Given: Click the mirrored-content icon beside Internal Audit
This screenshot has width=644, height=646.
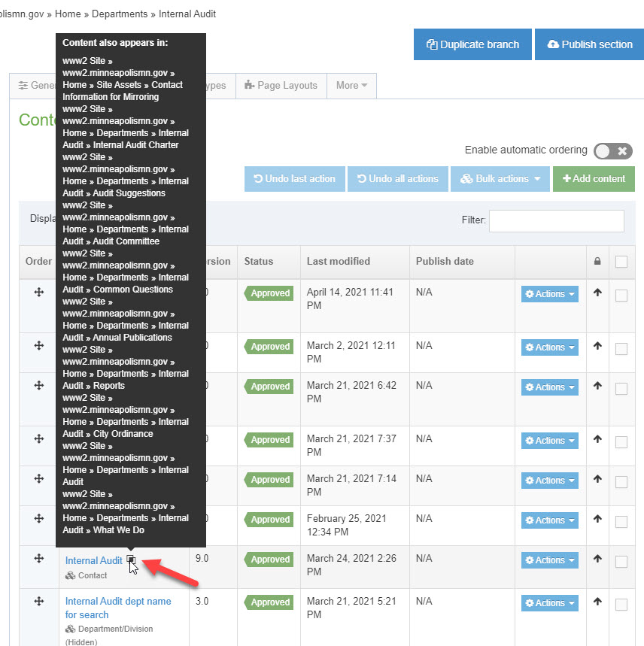Looking at the screenshot, I should click(131, 560).
